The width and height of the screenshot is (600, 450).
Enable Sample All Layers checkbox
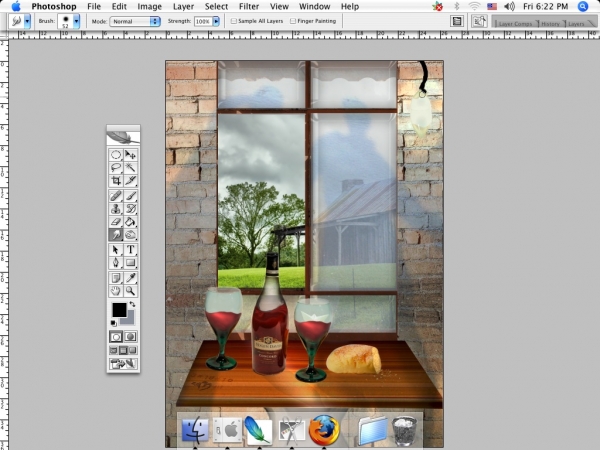tap(233, 21)
